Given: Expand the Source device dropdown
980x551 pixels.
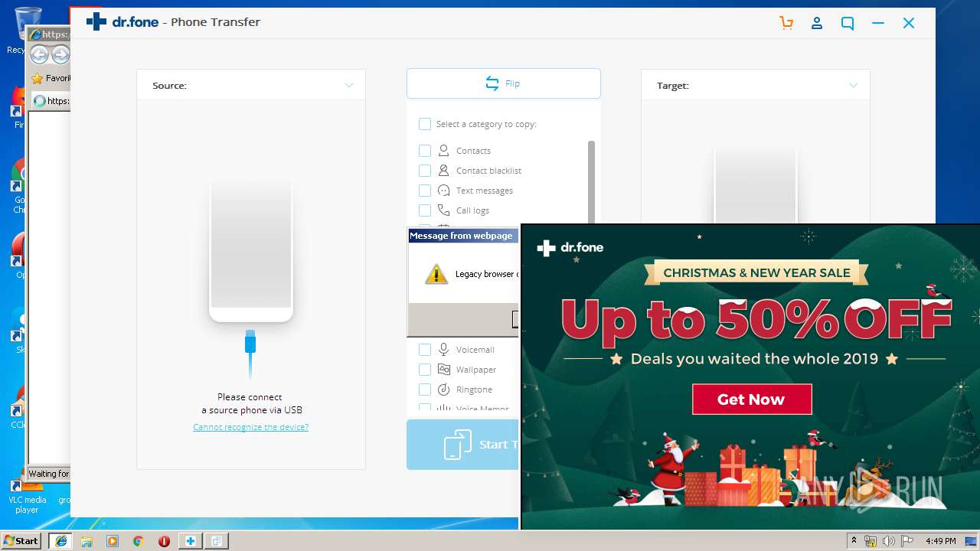Looking at the screenshot, I should 349,85.
